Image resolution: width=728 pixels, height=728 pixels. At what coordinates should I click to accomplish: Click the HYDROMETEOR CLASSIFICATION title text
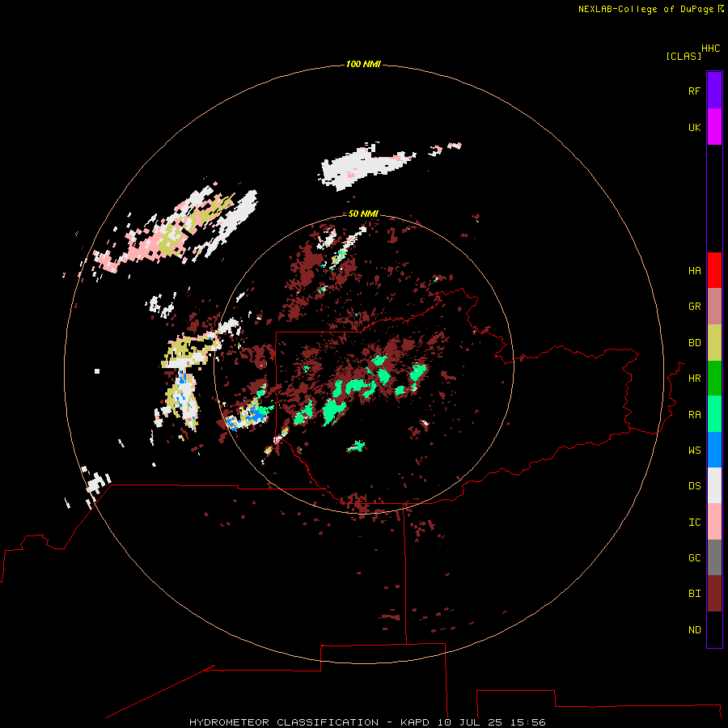[284, 722]
